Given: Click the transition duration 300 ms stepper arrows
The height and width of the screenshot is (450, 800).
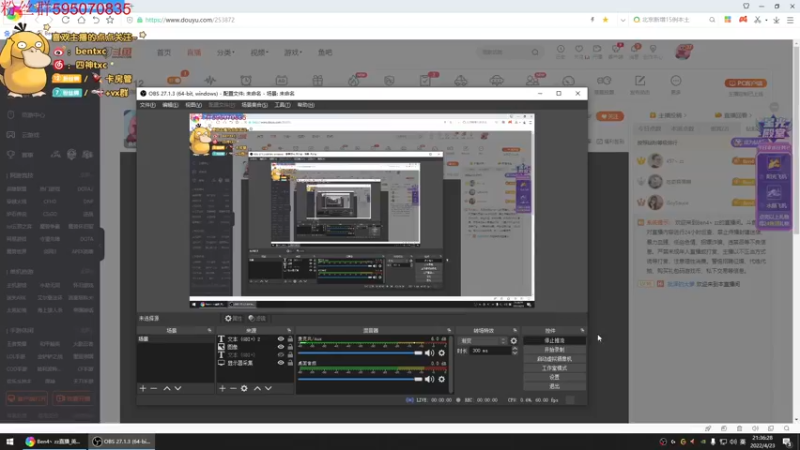Looking at the screenshot, I should [514, 351].
